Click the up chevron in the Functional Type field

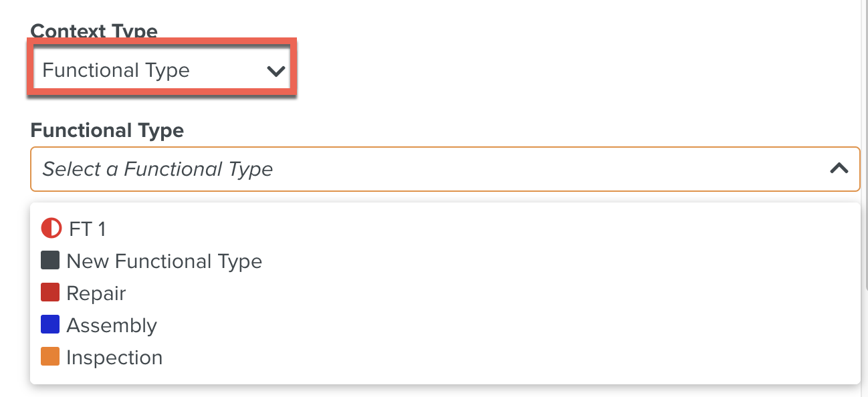click(839, 169)
